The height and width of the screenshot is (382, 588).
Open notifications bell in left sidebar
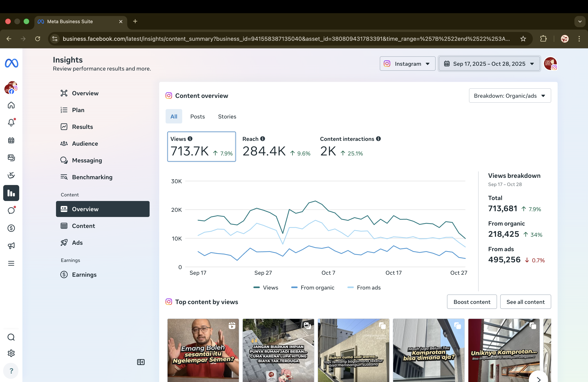coord(11,123)
